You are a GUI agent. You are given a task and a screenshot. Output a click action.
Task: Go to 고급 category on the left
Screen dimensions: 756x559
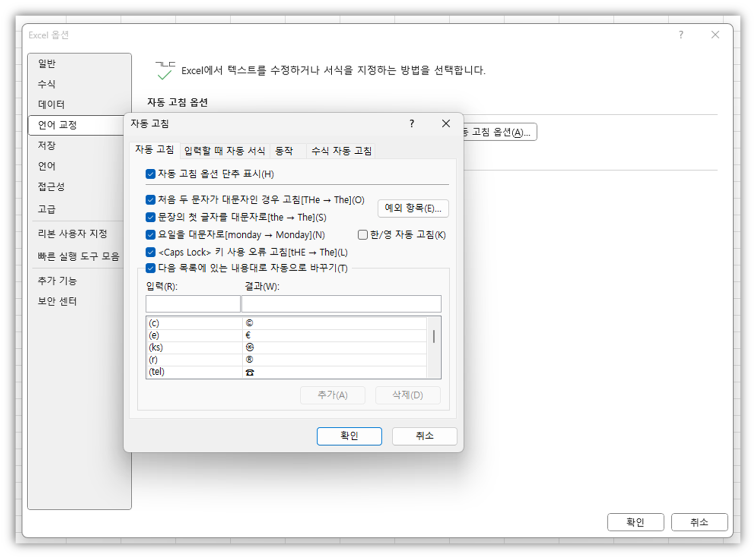click(x=46, y=209)
